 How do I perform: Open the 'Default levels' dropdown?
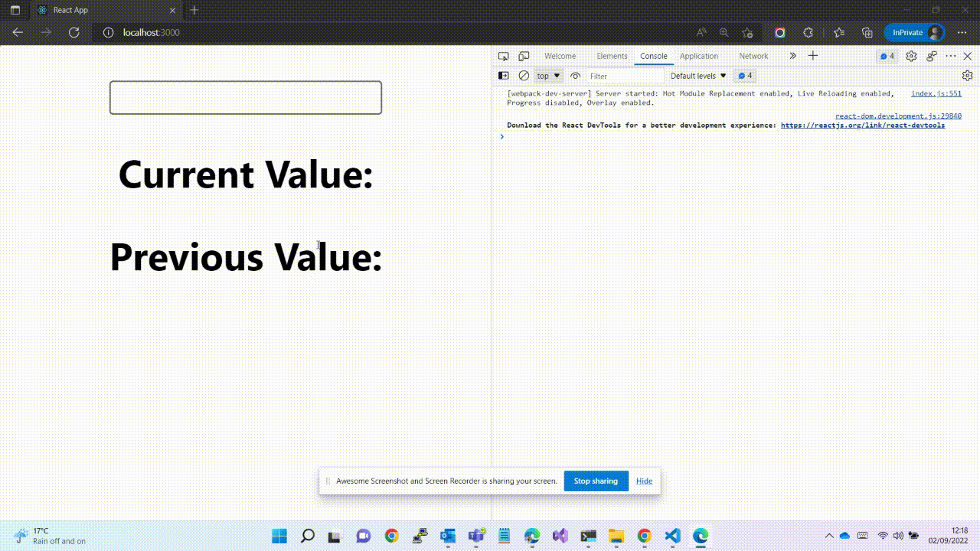coord(697,76)
